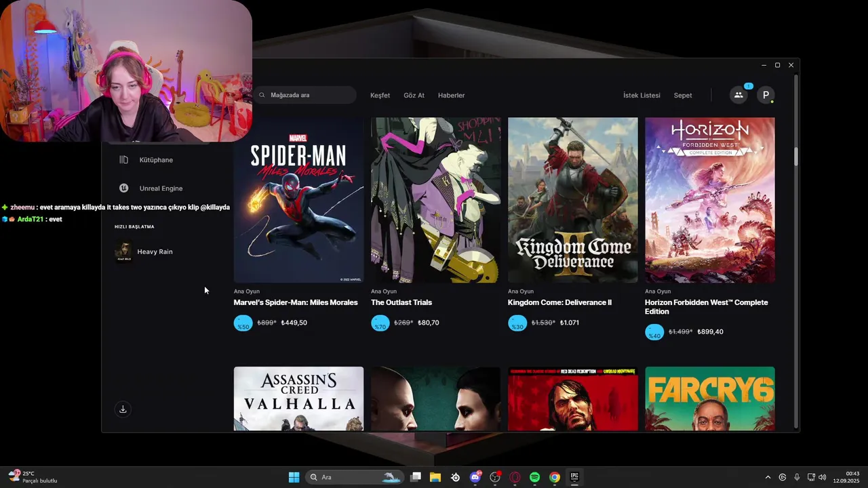
Task: Open Unreal Engine in the sidebar
Action: pos(161,188)
